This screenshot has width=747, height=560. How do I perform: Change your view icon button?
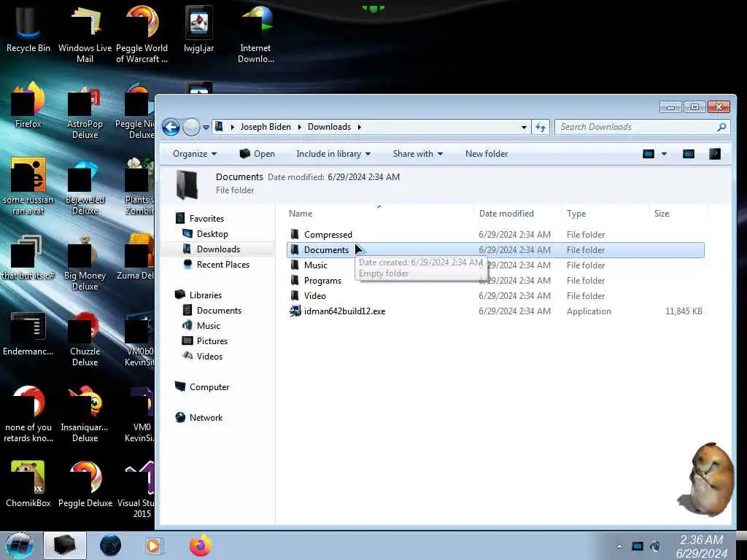(x=649, y=154)
